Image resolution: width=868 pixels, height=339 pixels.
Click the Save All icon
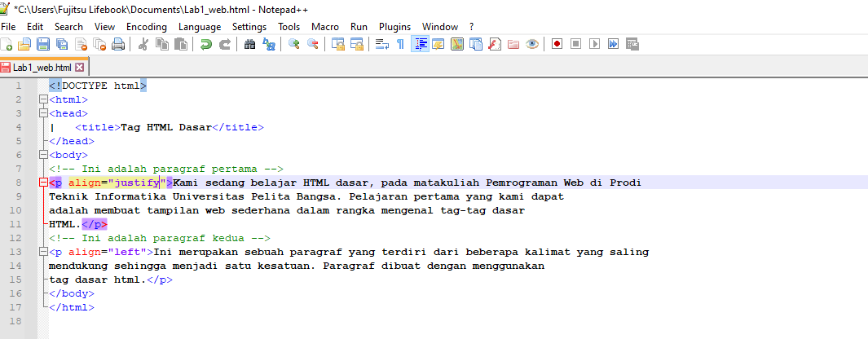pyautogui.click(x=62, y=44)
